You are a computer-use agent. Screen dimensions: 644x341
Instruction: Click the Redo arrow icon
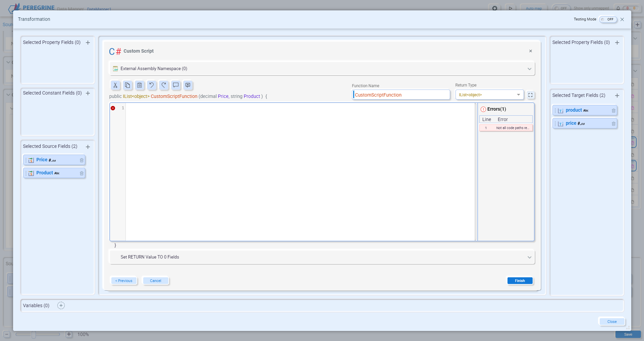[x=164, y=85]
